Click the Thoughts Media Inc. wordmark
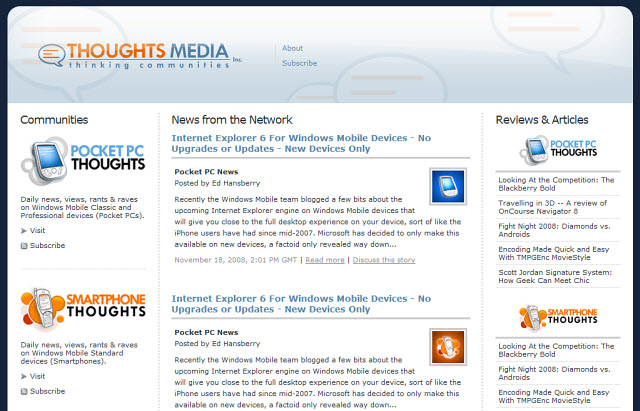Screen dimensions: 640x411 tap(154, 56)
